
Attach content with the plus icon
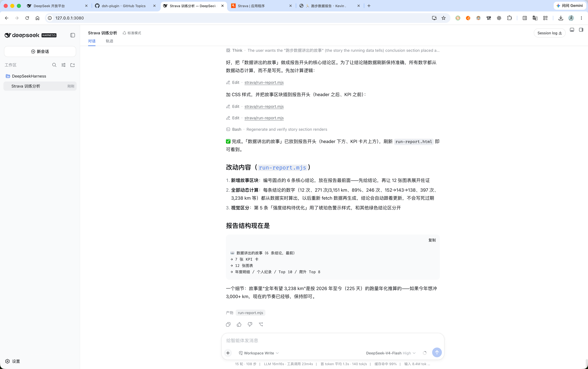(228, 353)
